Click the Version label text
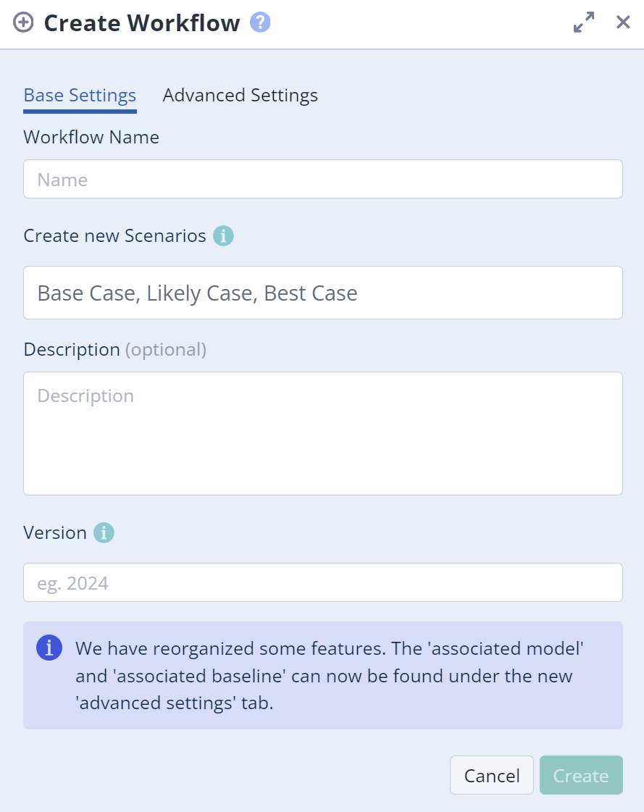This screenshot has height=812, width=644. [55, 533]
